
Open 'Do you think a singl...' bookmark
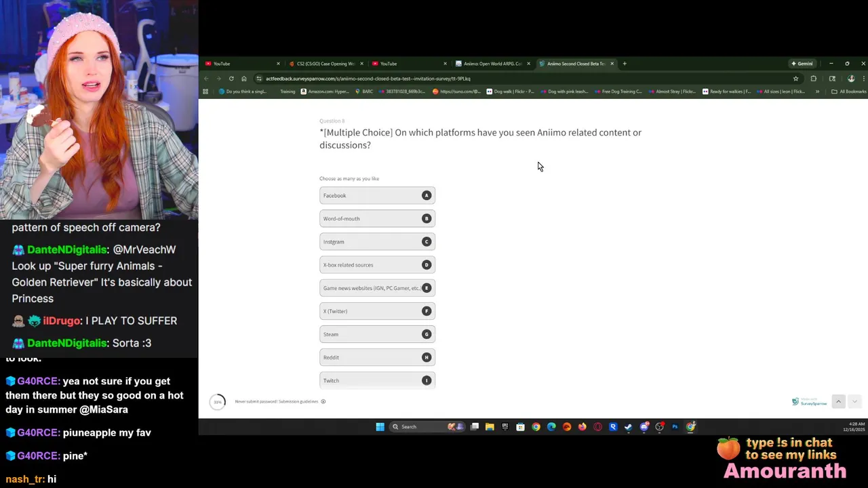(x=243, y=91)
